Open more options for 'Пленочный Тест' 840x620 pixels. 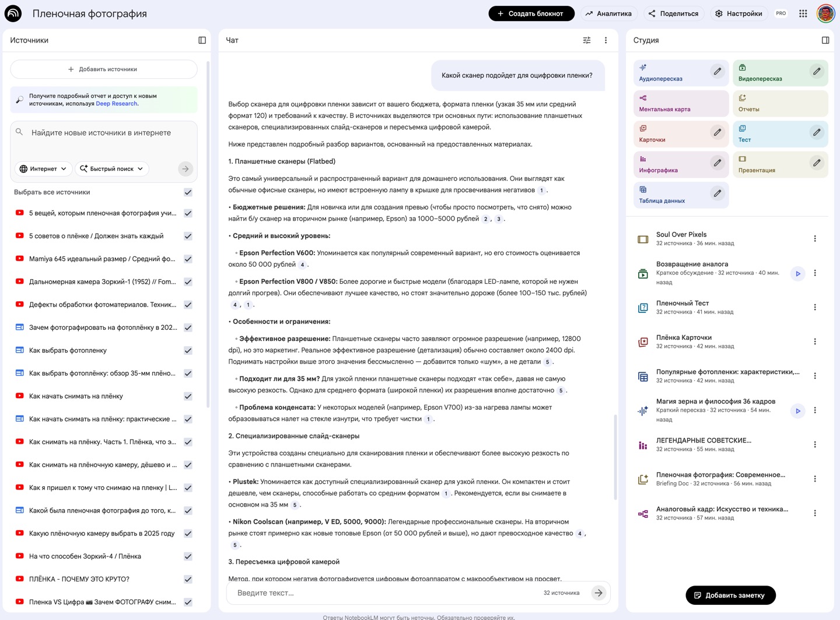[815, 307]
